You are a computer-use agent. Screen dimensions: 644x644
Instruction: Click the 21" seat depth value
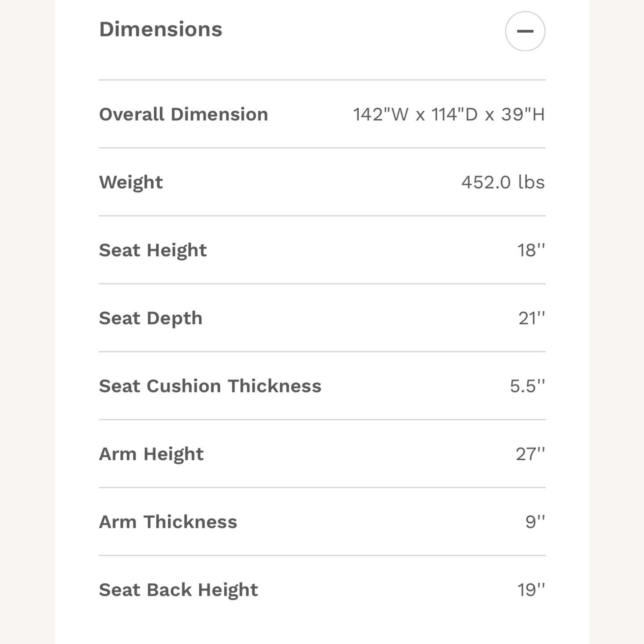pos(531,319)
